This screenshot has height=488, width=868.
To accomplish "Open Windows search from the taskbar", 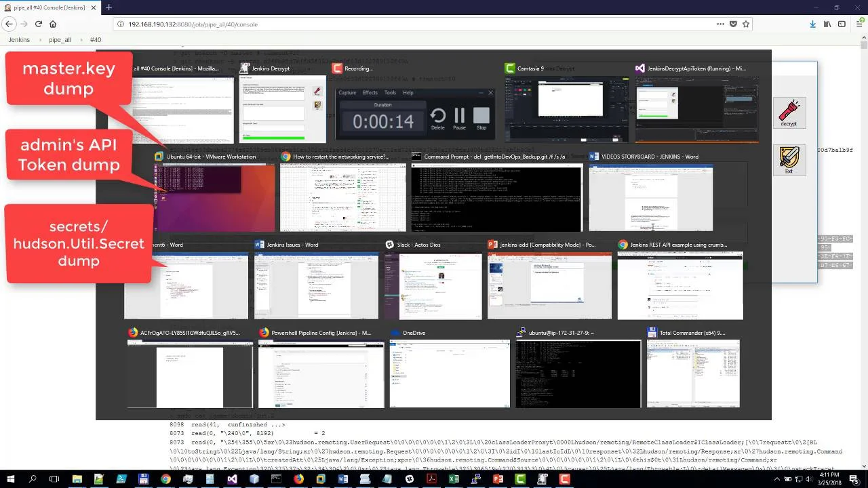I will (x=33, y=479).
